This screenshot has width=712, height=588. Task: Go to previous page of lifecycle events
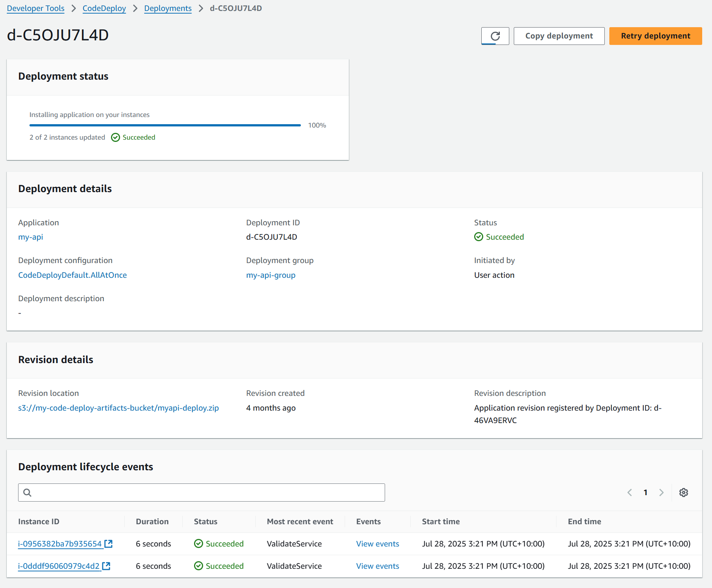pyautogui.click(x=629, y=493)
